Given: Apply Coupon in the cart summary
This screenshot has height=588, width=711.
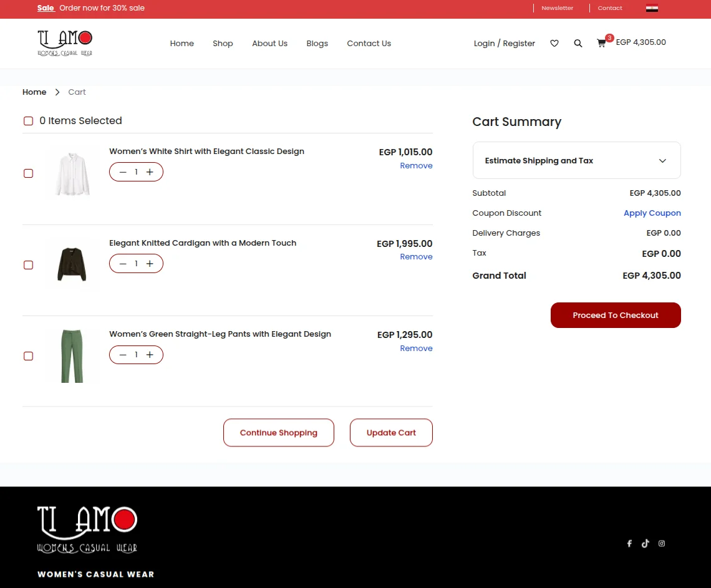Looking at the screenshot, I should tap(652, 213).
